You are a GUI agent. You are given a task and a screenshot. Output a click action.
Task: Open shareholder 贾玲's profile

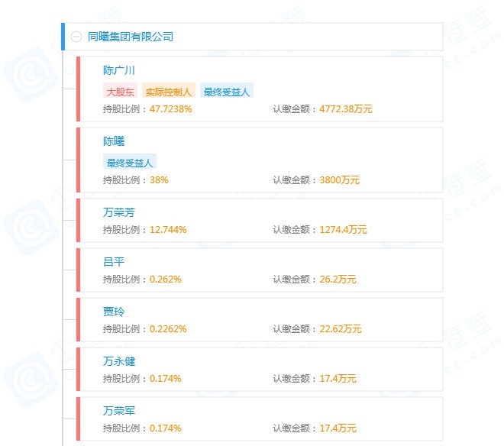(114, 312)
